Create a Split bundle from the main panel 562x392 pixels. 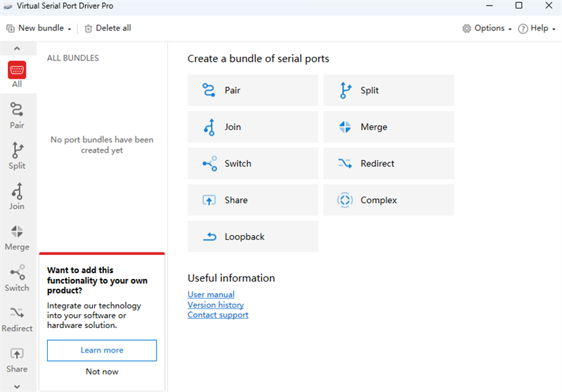tap(388, 91)
